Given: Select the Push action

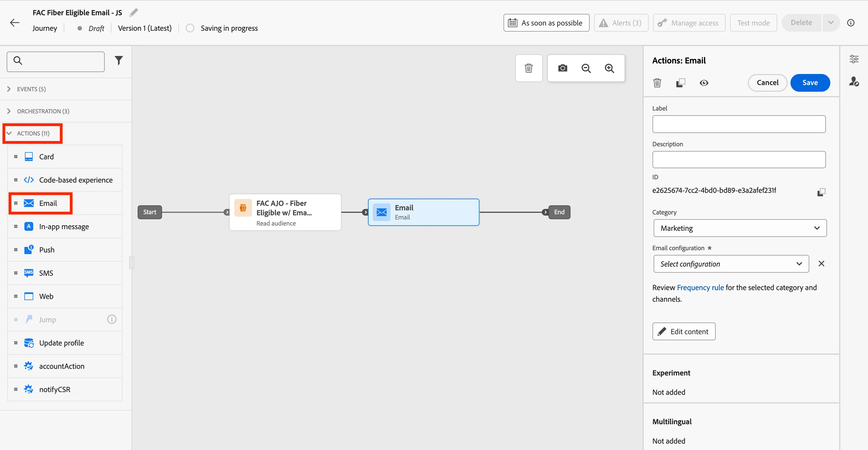Looking at the screenshot, I should pos(65,250).
